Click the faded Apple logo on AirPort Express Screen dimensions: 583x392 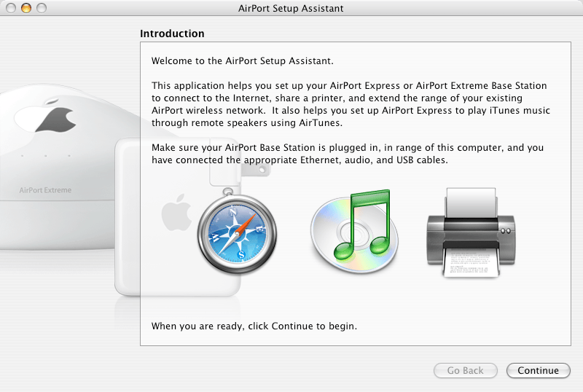pos(176,213)
